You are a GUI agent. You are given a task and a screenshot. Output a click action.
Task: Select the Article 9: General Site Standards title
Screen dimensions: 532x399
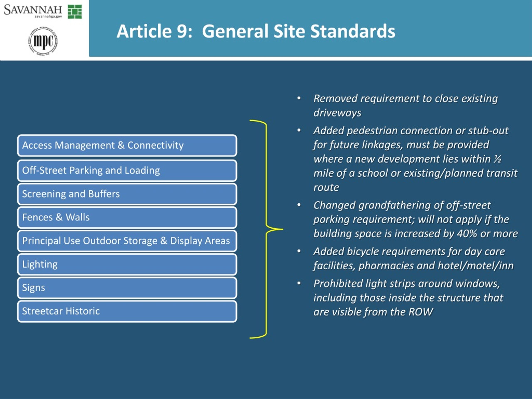(256, 31)
